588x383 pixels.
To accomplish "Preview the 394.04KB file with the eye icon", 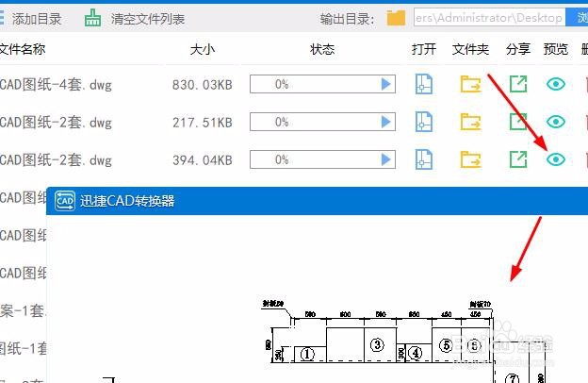I will point(556,159).
